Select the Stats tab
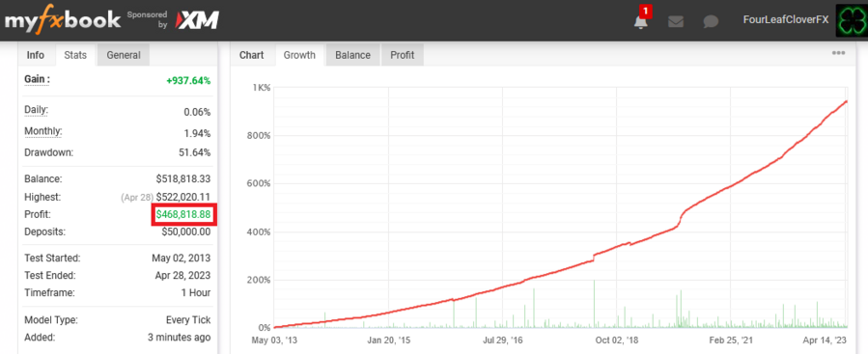 point(75,55)
